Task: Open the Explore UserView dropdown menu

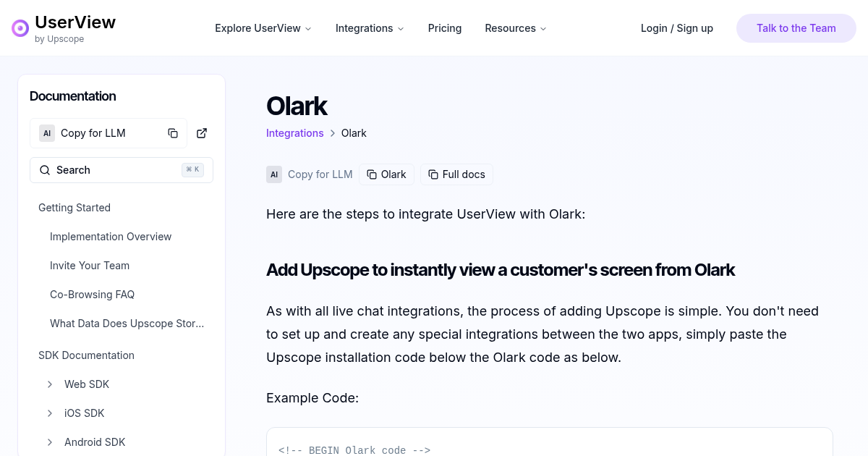Action: pyautogui.click(x=263, y=28)
